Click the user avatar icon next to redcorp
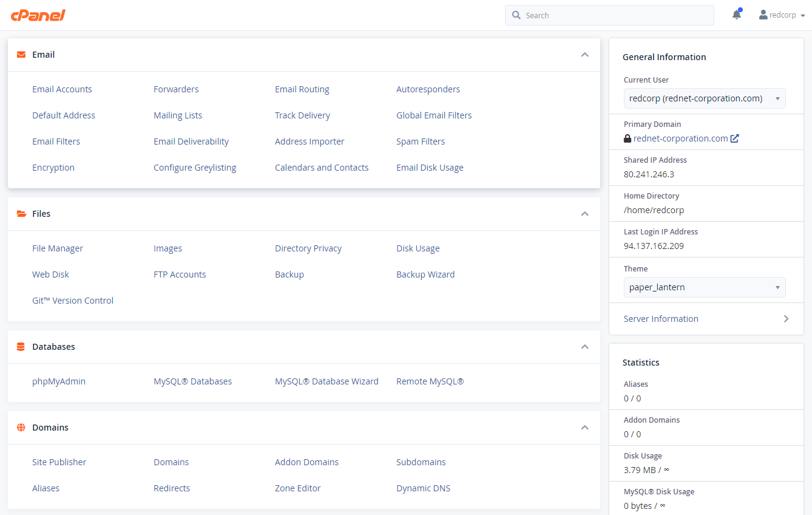The image size is (812, 515). 763,15
